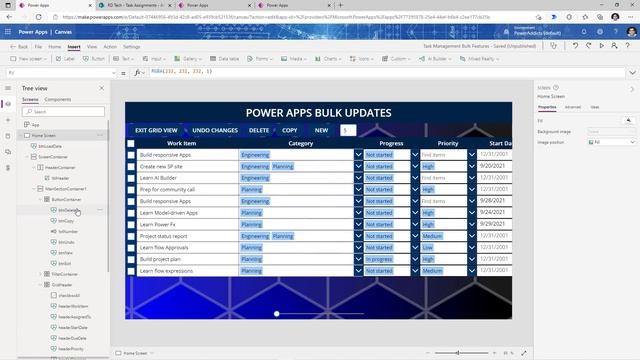This screenshot has height=360, width=640.
Task: Click the App checker stethoscope icon
Action: pyautogui.click(x=553, y=46)
